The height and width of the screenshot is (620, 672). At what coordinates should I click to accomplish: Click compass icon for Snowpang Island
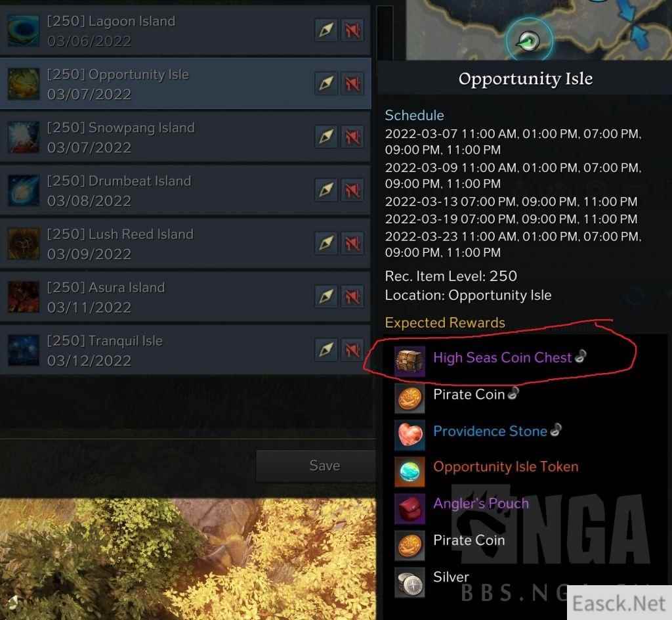(x=325, y=137)
